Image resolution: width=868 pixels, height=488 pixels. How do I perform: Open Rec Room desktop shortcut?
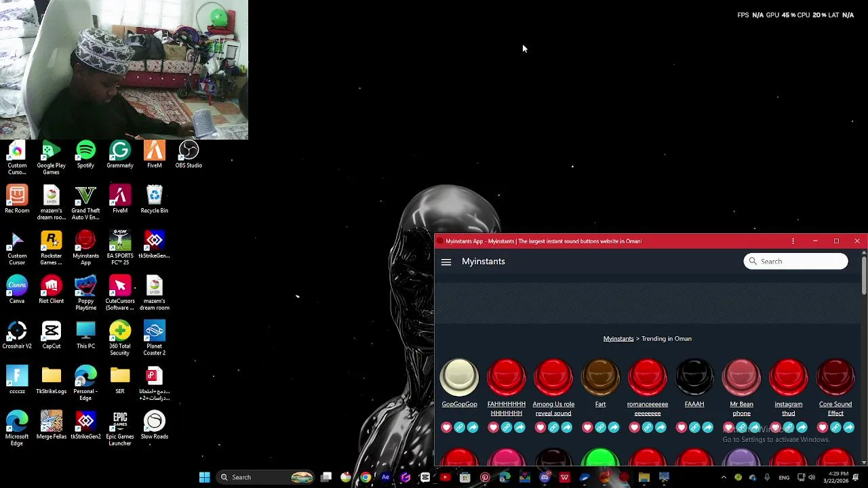coord(17,200)
